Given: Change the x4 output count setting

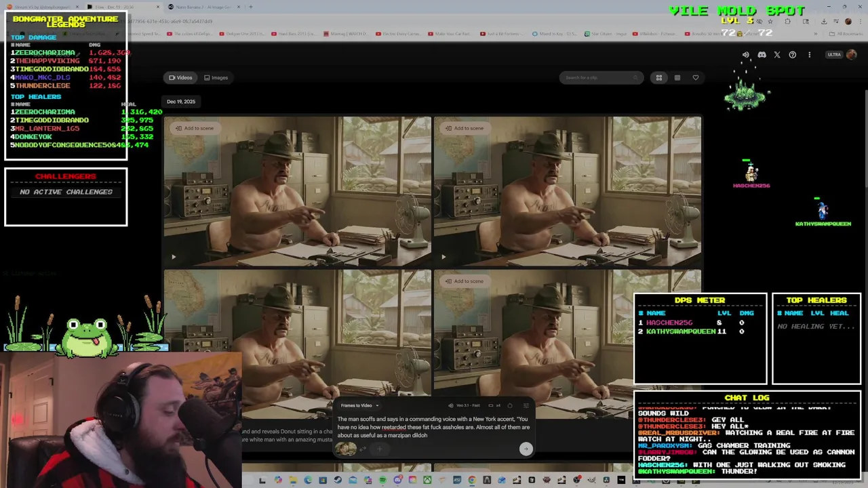Looking at the screenshot, I should (x=494, y=405).
